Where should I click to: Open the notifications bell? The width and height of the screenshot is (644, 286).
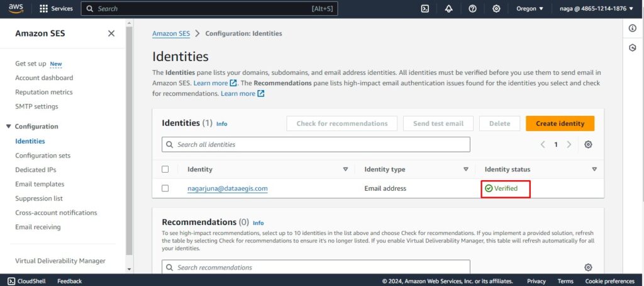(x=448, y=9)
